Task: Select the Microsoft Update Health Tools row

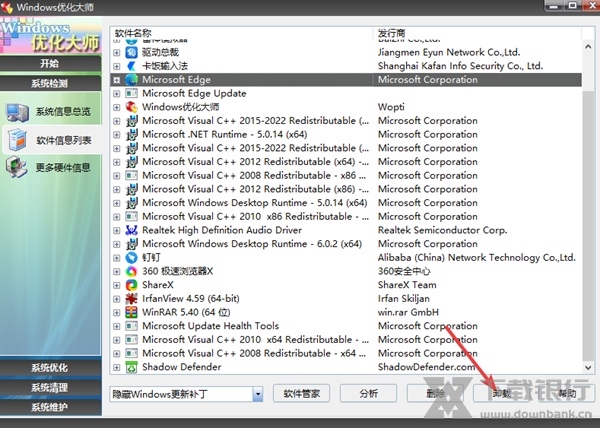Action: click(x=346, y=326)
